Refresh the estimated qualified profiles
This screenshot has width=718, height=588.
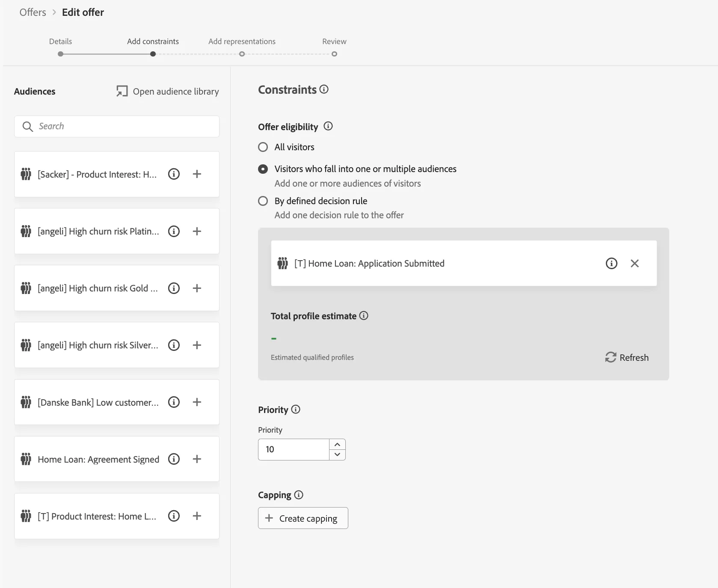[x=627, y=357]
